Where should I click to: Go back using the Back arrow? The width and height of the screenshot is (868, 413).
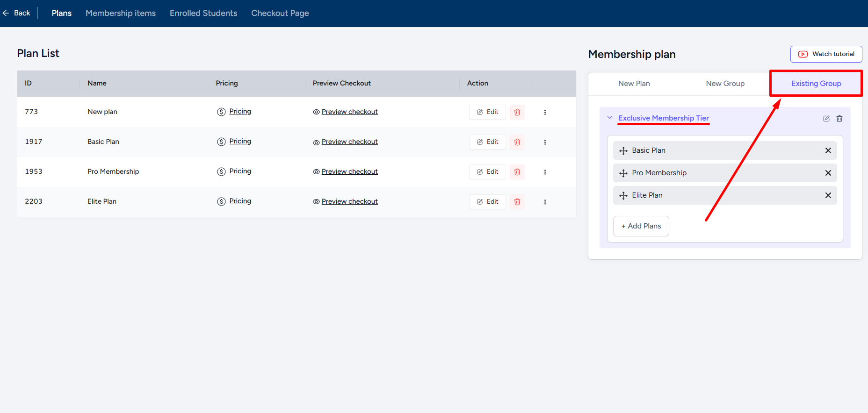(16, 13)
